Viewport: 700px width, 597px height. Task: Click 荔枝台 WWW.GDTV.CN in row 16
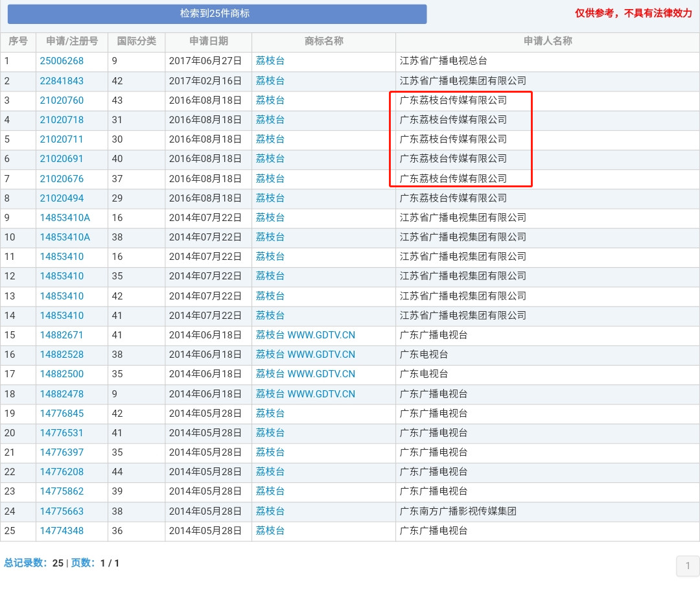[x=305, y=355]
